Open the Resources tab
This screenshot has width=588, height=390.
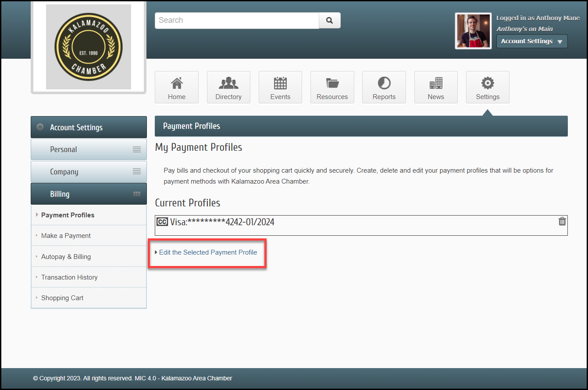[332, 87]
